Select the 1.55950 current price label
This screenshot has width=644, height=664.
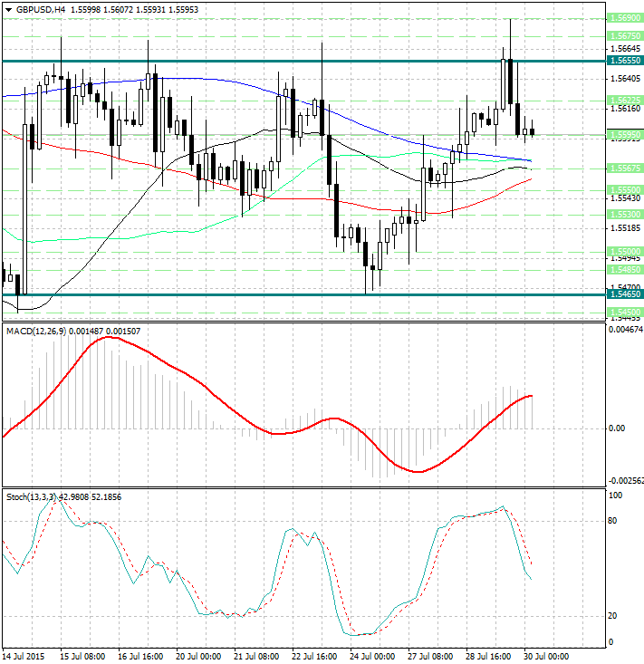click(625, 135)
